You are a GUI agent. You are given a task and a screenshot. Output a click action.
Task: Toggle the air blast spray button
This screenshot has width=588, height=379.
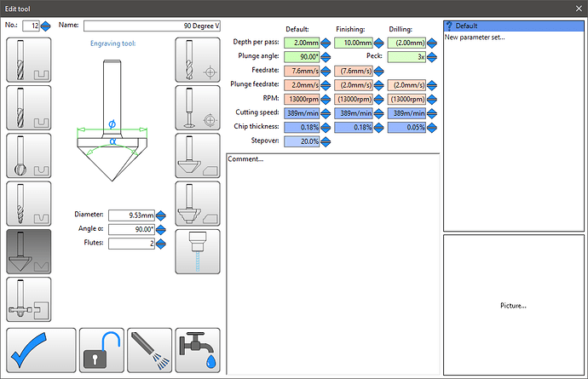click(149, 350)
